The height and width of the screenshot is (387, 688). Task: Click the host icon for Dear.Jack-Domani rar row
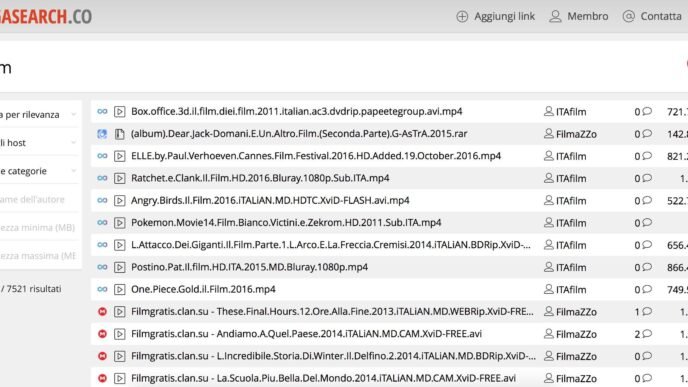pyautogui.click(x=102, y=134)
